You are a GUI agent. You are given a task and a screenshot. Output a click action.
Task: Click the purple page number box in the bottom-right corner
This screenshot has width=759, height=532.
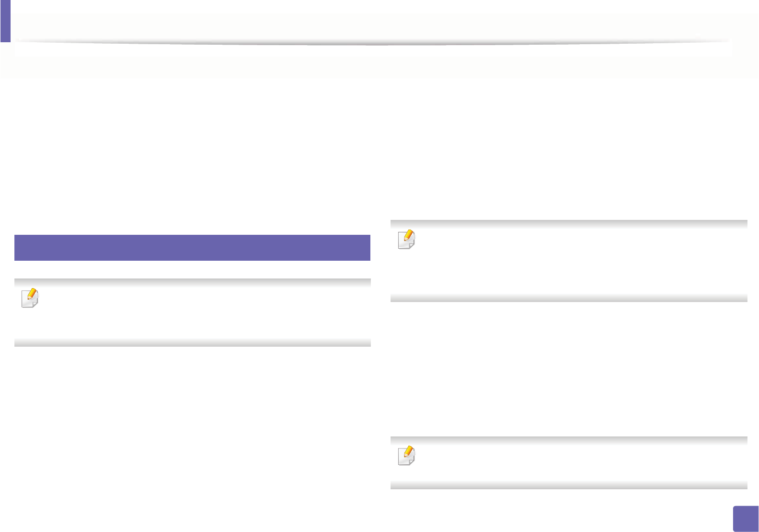pyautogui.click(x=746, y=519)
